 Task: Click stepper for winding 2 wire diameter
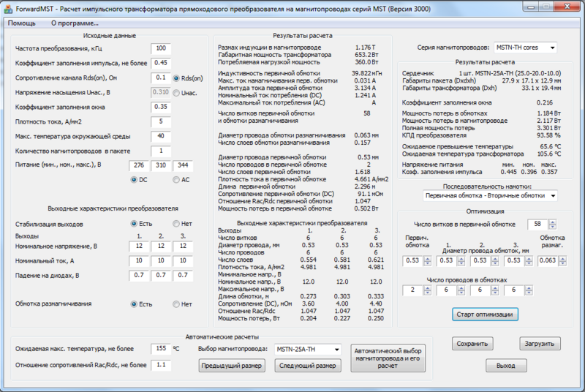(495, 260)
